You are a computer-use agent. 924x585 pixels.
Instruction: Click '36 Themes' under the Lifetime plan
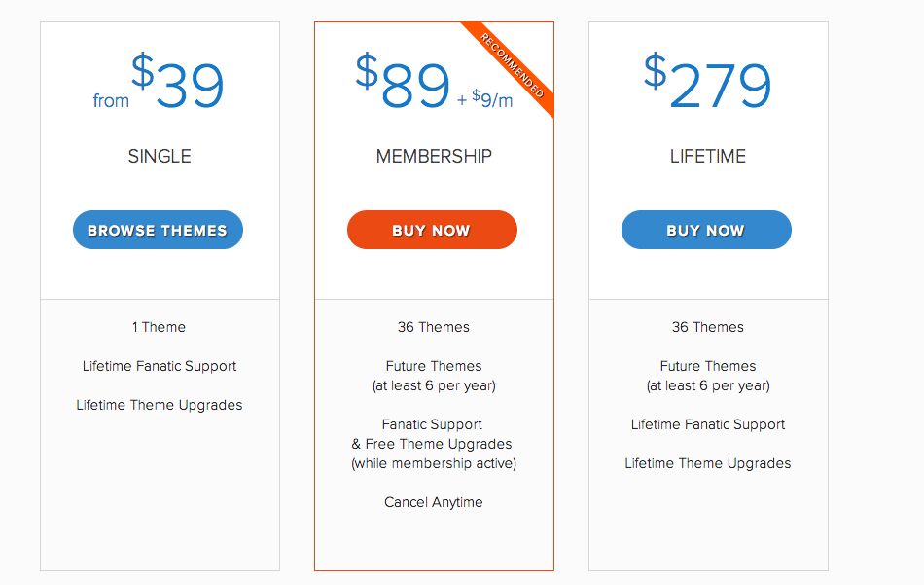pos(707,327)
